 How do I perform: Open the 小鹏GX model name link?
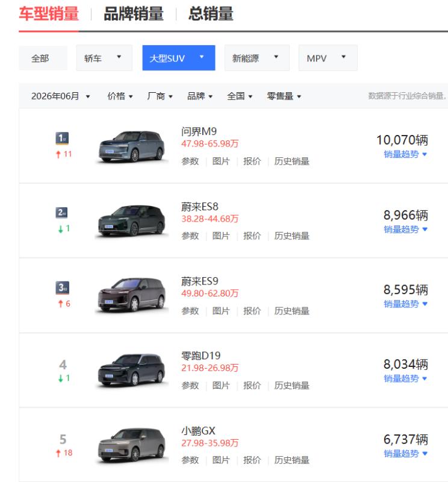click(x=198, y=431)
